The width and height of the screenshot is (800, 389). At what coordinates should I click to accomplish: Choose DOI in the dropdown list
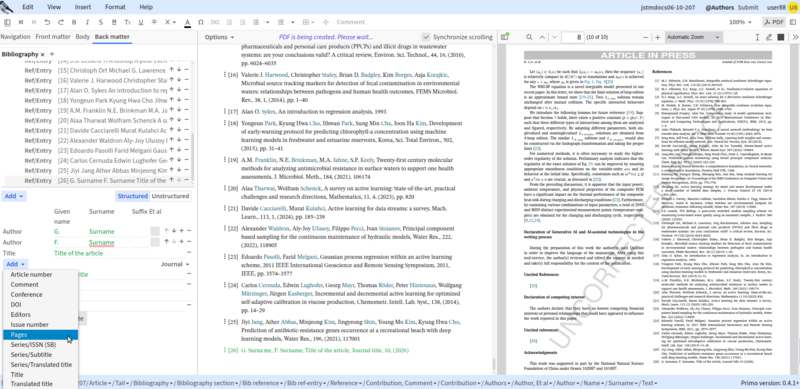click(x=41, y=304)
